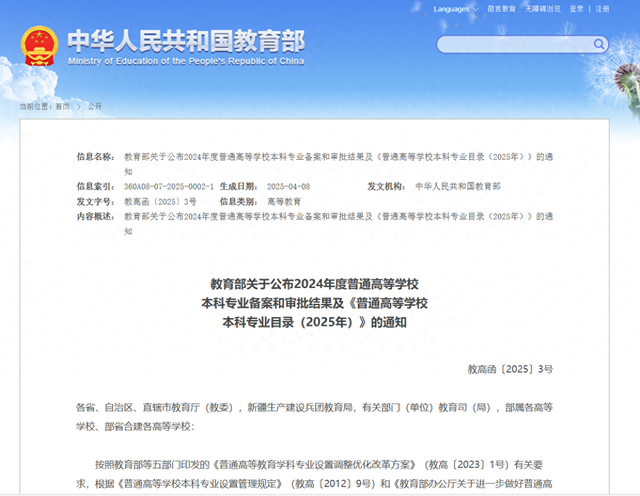Click the 信息类别 label
The height and width of the screenshot is (496, 640).
point(239,202)
